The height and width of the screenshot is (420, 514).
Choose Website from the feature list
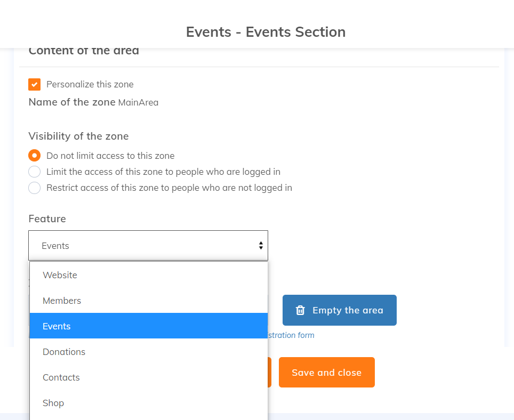pos(60,275)
